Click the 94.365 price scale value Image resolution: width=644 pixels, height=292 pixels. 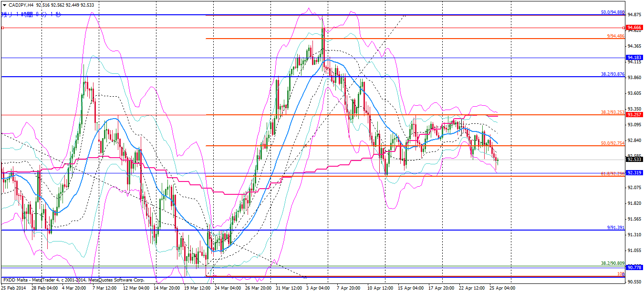(x=634, y=46)
